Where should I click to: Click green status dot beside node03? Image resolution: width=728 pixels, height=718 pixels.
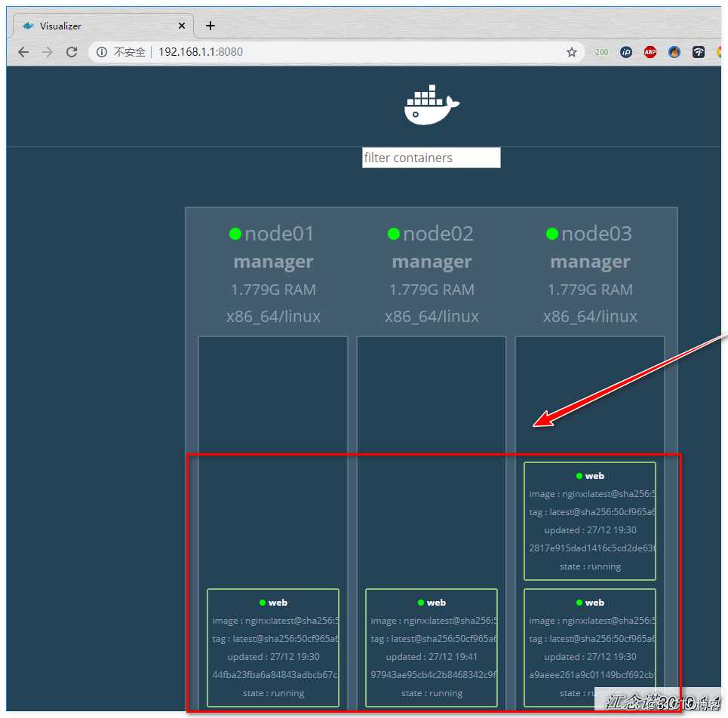click(x=552, y=234)
